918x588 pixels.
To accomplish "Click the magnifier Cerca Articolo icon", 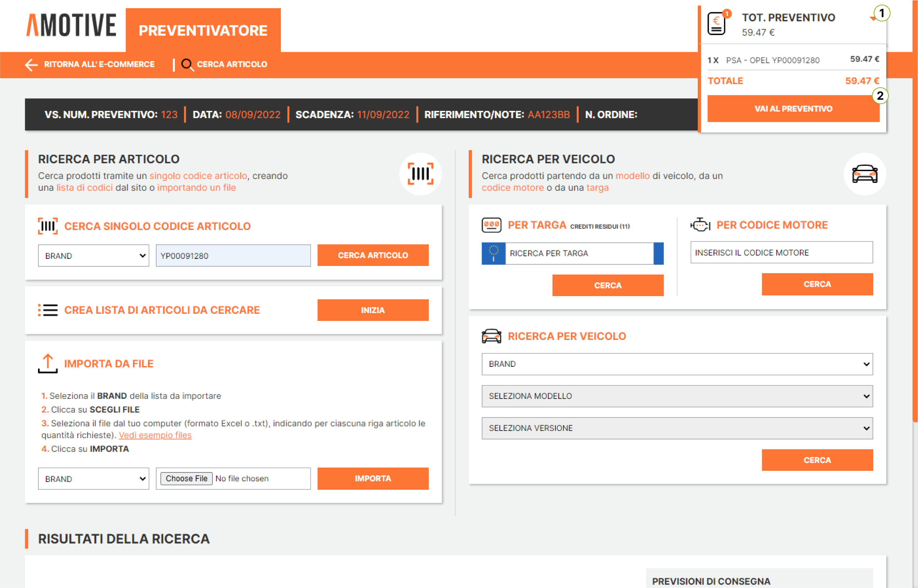I will pos(187,64).
